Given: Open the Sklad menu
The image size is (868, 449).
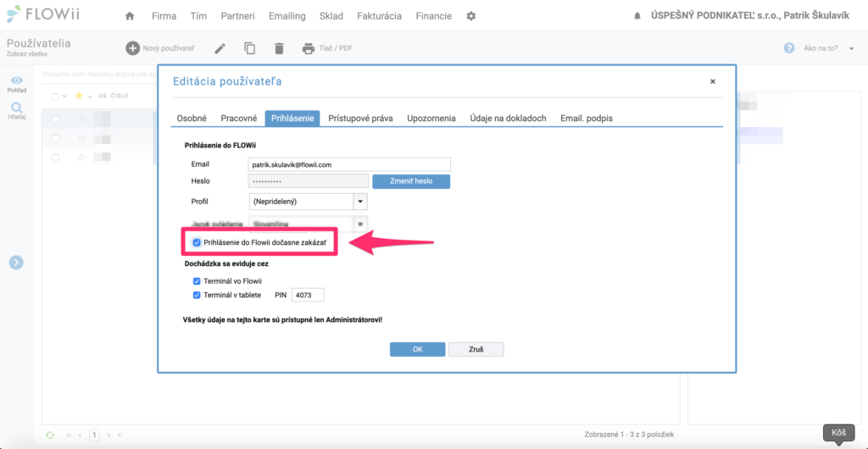Looking at the screenshot, I should coord(331,16).
